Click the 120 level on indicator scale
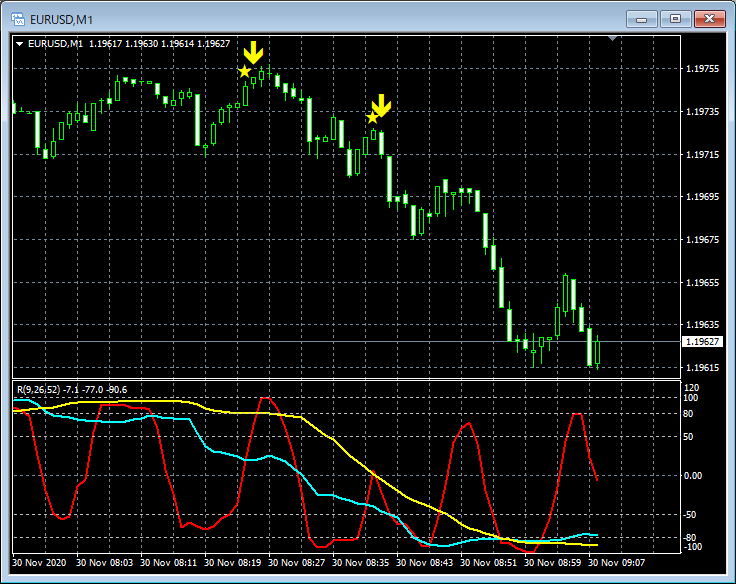Viewport: 736px width, 584px height. click(x=690, y=386)
